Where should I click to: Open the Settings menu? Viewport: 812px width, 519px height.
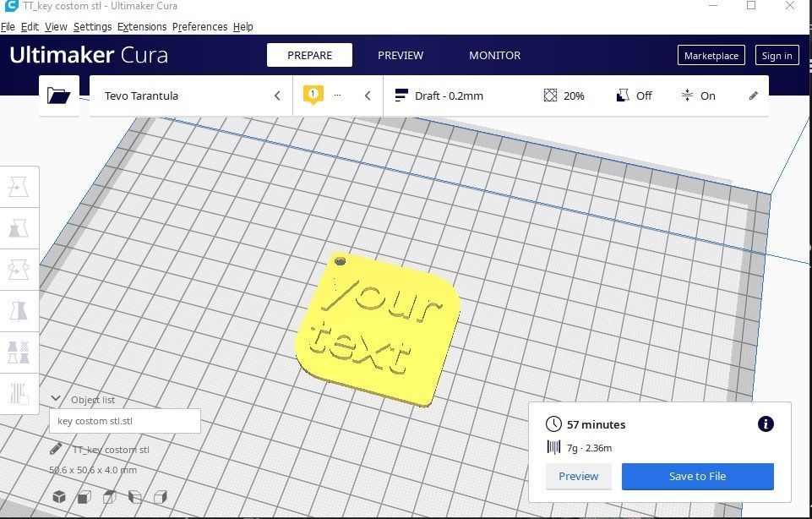[92, 27]
